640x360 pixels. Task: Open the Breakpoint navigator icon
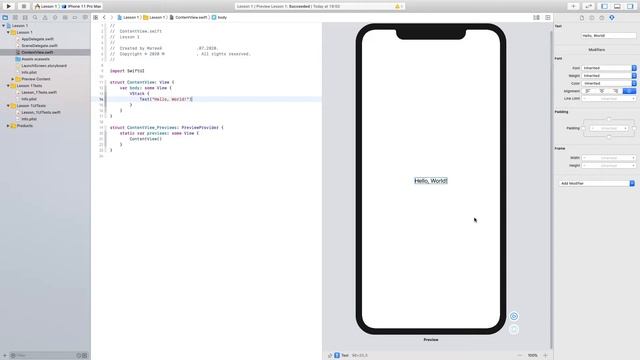(x=75, y=18)
